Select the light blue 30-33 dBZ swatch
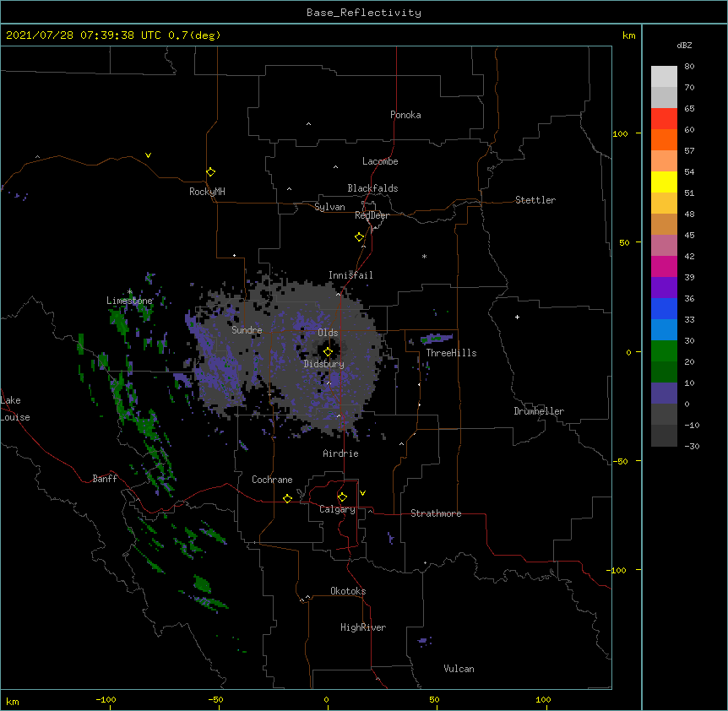This screenshot has height=711, width=728. (664, 330)
